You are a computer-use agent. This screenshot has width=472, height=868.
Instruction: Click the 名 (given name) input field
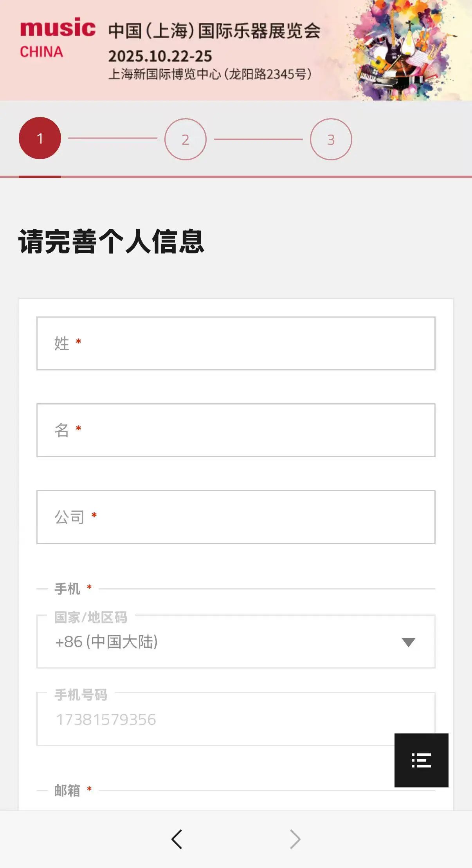(236, 430)
